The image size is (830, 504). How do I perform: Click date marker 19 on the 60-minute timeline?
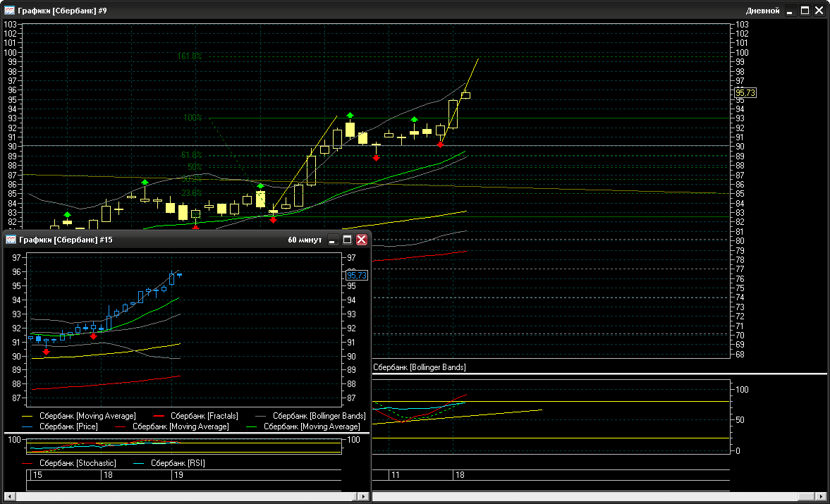pyautogui.click(x=179, y=475)
